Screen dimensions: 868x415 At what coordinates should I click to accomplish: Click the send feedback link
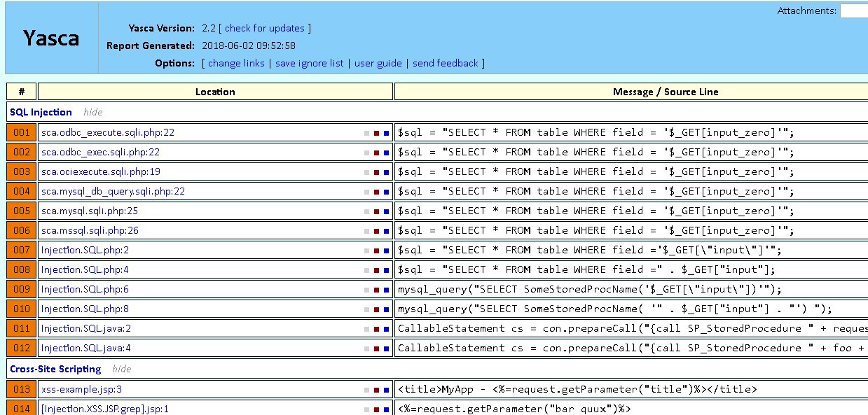pos(446,63)
